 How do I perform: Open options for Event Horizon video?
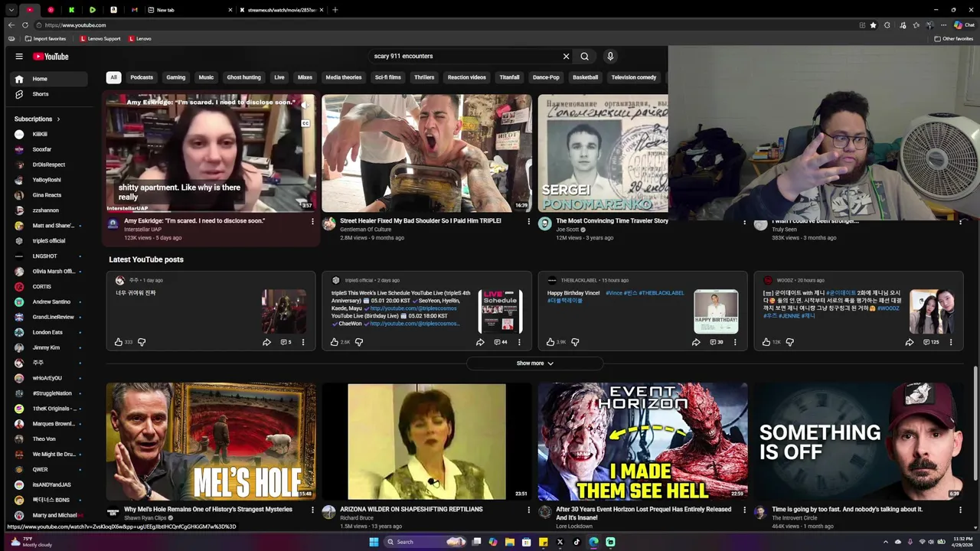click(744, 510)
